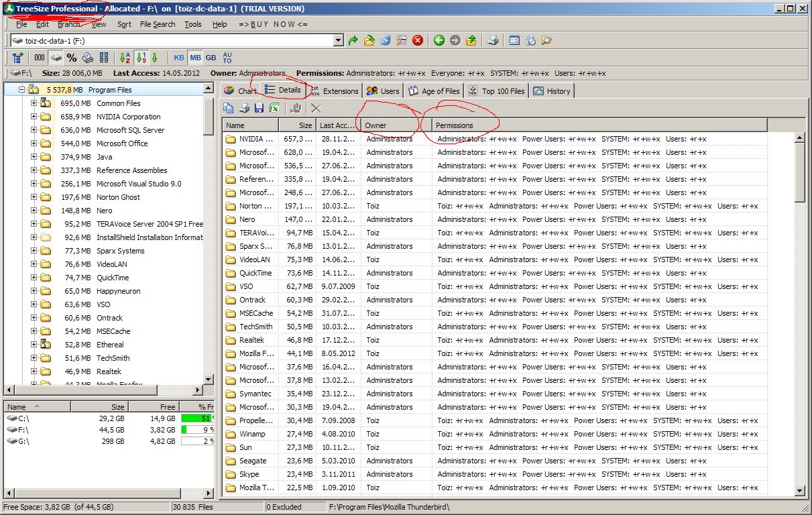Select the G:\ drive row in drive list

pos(109,441)
